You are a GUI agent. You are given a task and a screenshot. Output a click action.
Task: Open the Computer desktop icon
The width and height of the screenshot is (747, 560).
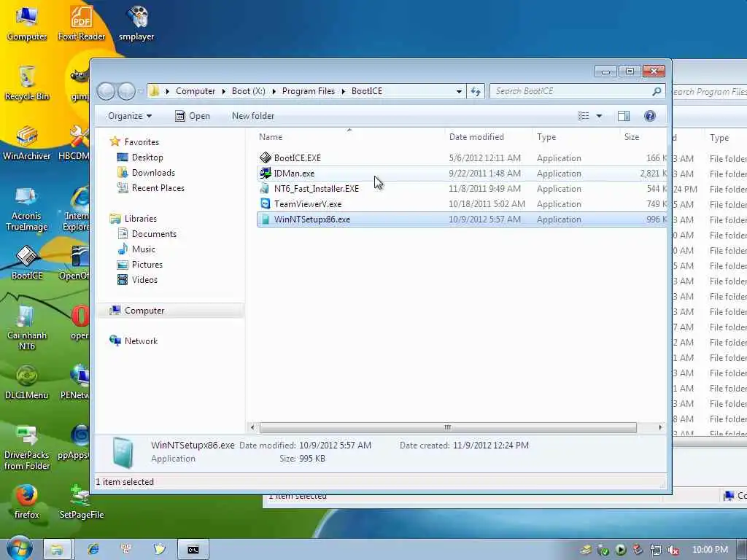(x=27, y=23)
